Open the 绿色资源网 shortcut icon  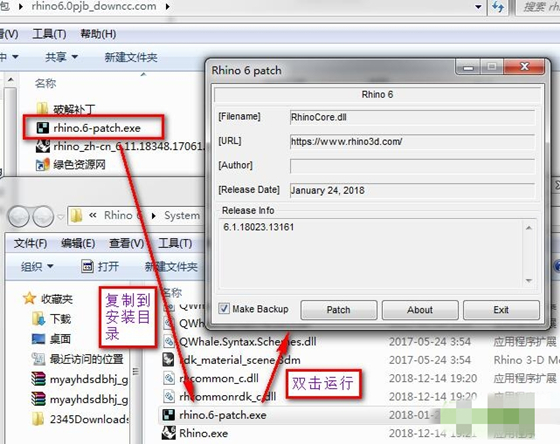[42, 165]
